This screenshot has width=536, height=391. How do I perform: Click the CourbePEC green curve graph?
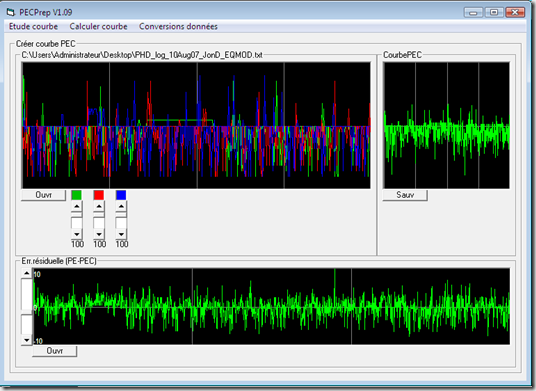[x=446, y=125]
